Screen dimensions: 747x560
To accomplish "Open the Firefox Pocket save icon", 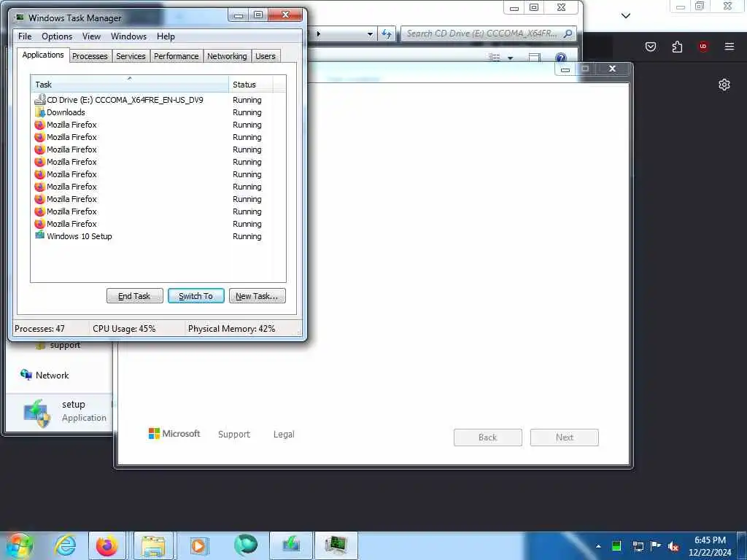I will pos(651,47).
